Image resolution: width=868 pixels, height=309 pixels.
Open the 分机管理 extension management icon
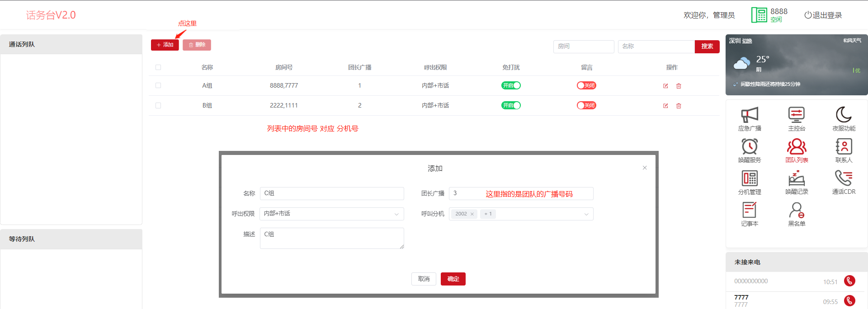[x=750, y=182]
